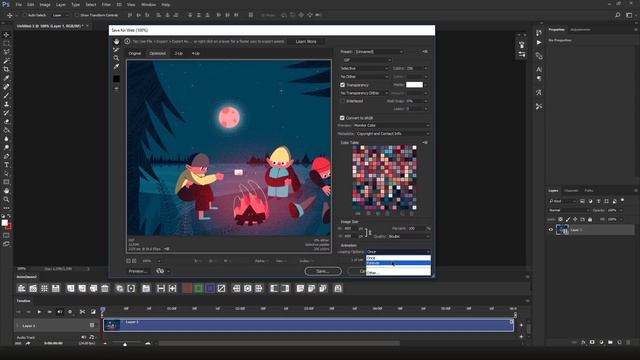
Task: Open the Preview Monitor Color dropdown
Action: (391, 125)
